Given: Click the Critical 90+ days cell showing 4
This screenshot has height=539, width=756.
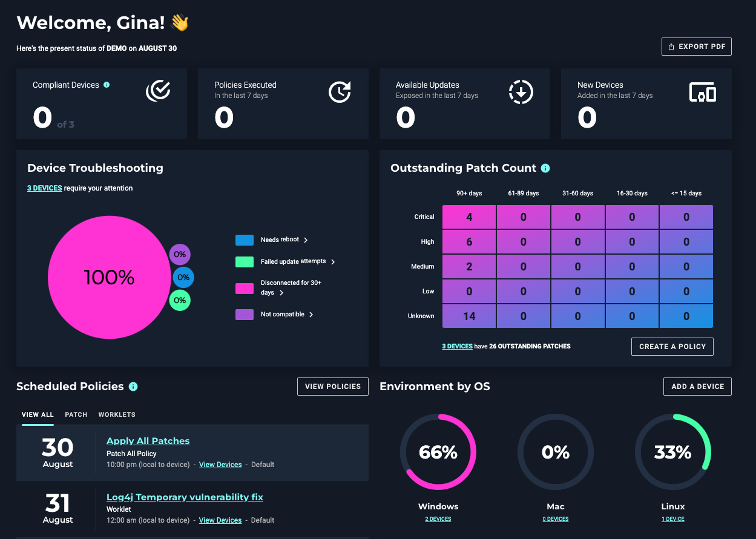Looking at the screenshot, I should [469, 217].
